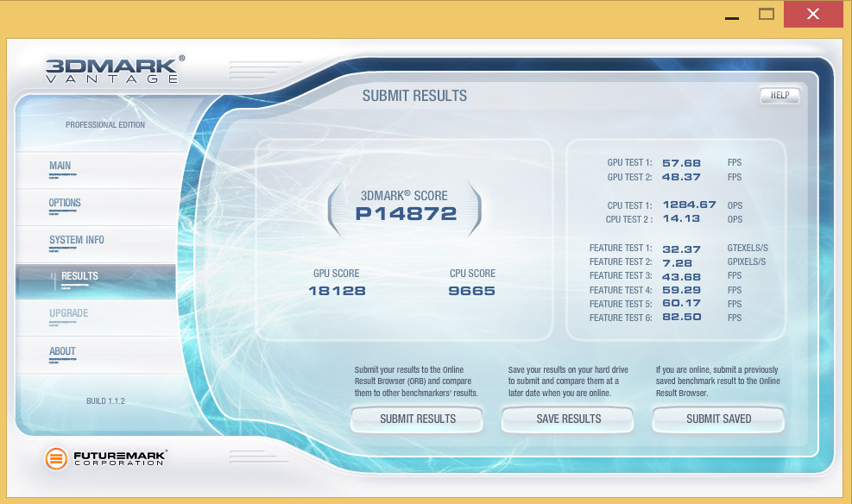Click the Futuremark orange logo icon
The height and width of the screenshot is (504, 852).
coord(56,459)
